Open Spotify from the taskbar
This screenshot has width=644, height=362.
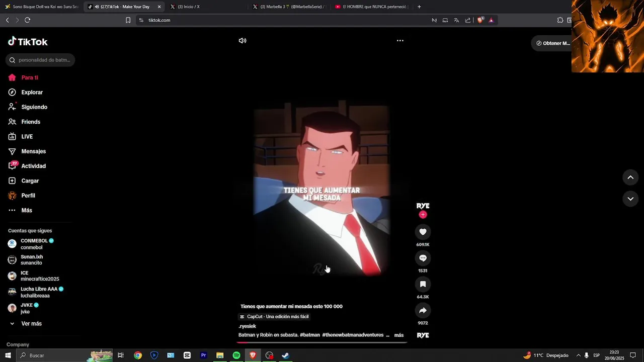pos(236,355)
